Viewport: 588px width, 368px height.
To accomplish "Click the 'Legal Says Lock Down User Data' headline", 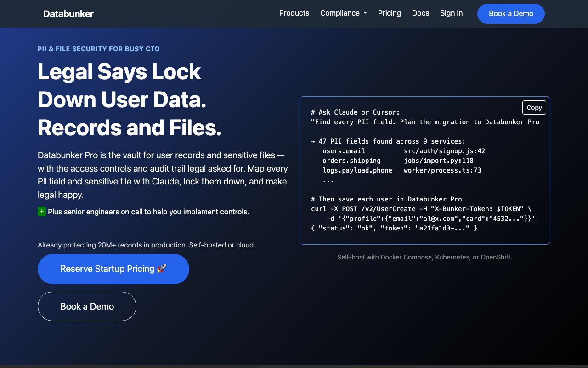I will pos(130,99).
